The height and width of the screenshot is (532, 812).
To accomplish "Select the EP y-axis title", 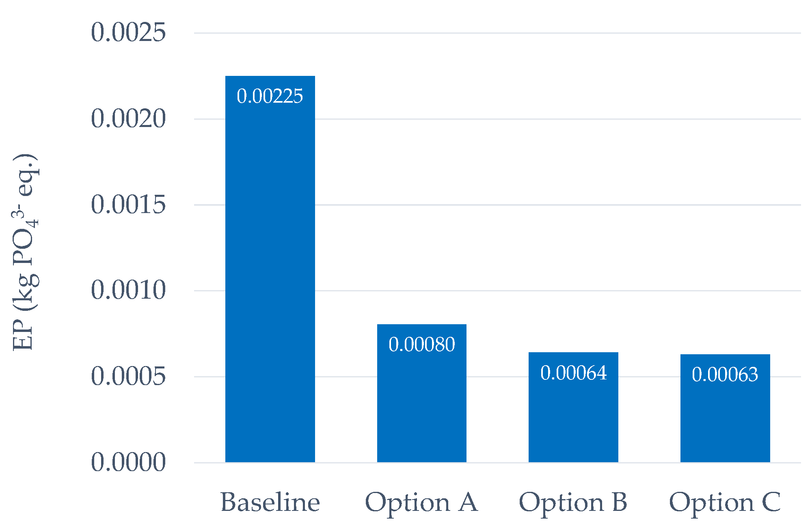I will [26, 252].
